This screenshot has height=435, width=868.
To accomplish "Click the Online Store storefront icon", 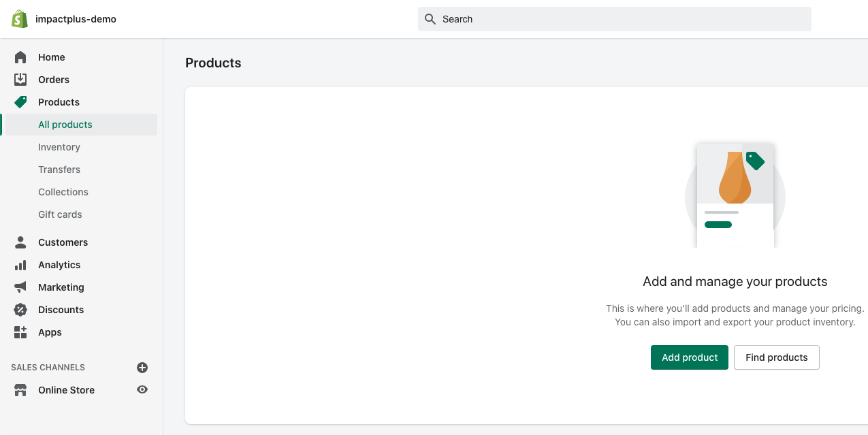I will [x=20, y=390].
